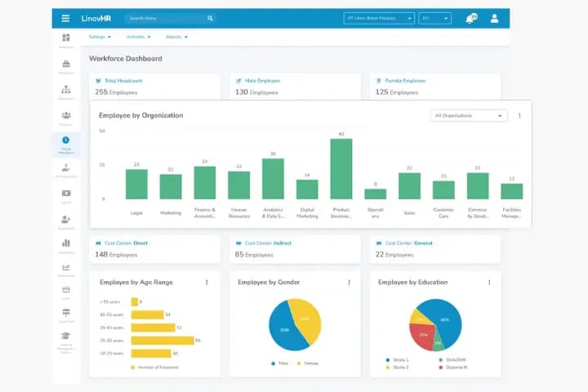The width and height of the screenshot is (588, 392).
Task: Toggle Number of Employee legend item
Action: 155,367
